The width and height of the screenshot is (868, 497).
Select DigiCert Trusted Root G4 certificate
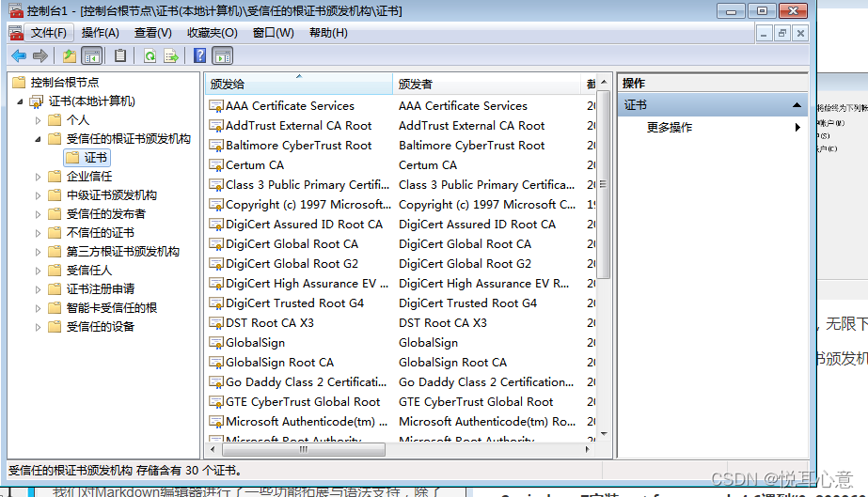click(294, 303)
